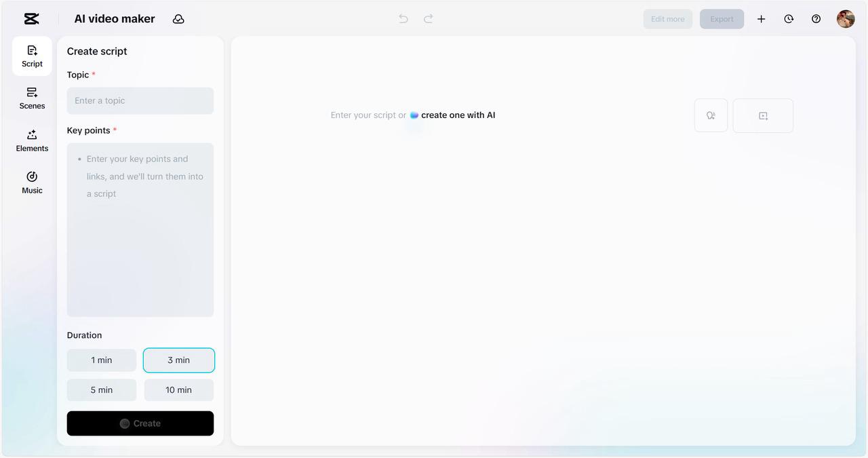Click the plus icon to create new
This screenshot has width=868, height=458.
(761, 19)
